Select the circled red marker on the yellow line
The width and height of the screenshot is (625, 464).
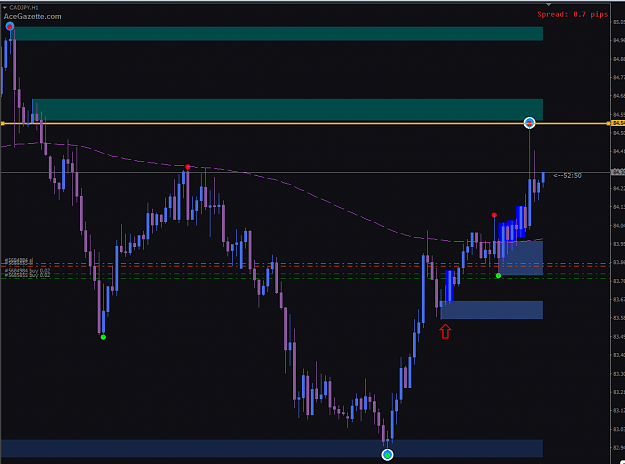click(x=529, y=123)
